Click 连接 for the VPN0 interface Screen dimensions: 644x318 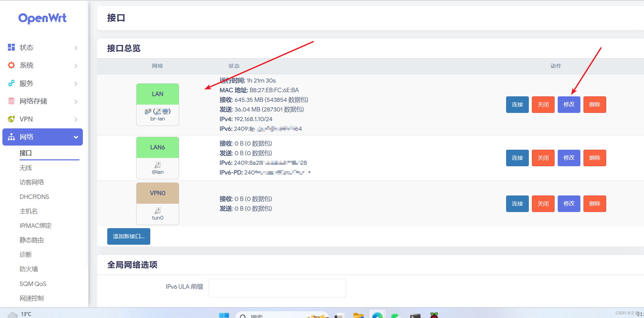click(x=517, y=204)
